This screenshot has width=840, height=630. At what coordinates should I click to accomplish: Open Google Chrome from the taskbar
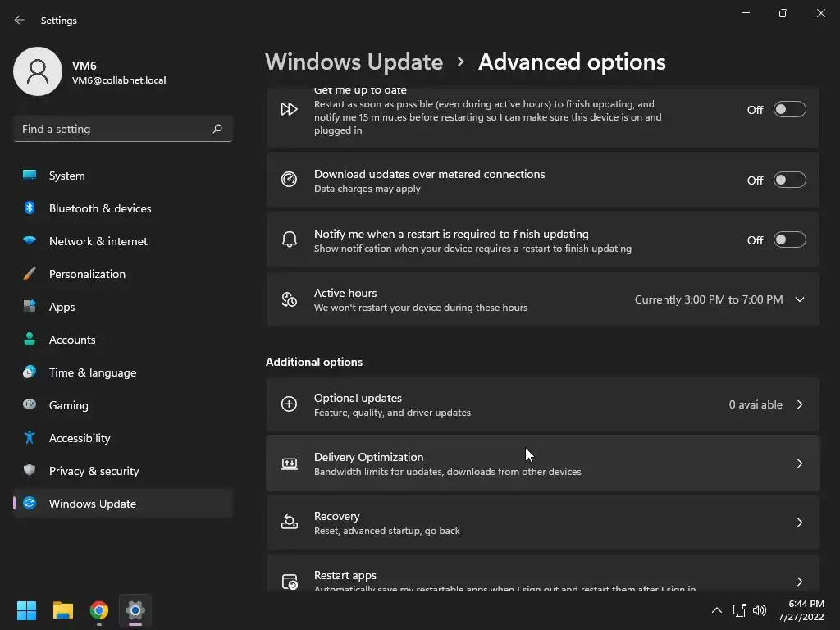point(99,610)
